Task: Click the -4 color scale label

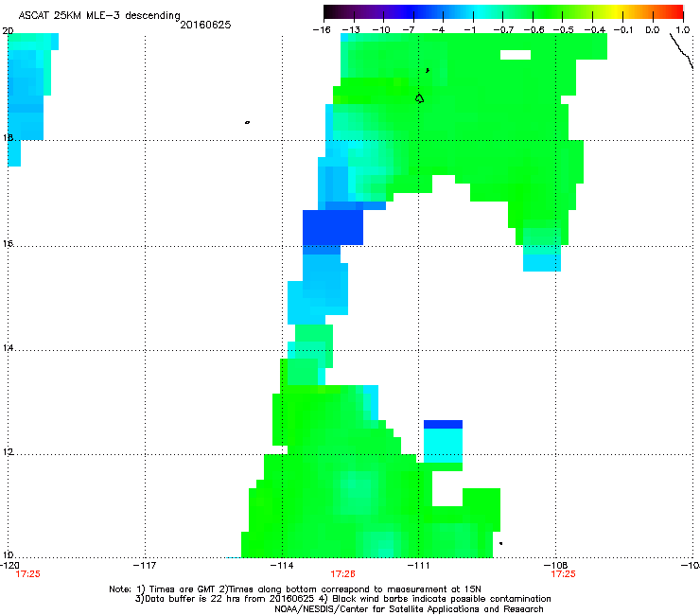Action: click(438, 30)
